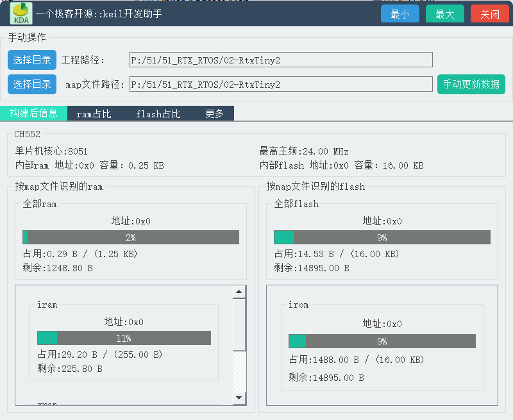Click the 最大 maximize button

click(444, 13)
